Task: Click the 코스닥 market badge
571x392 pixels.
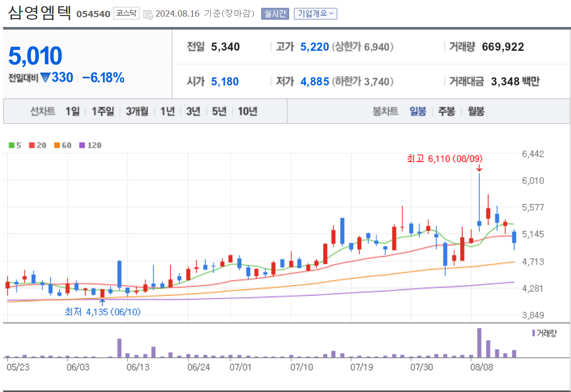Action: pos(126,13)
